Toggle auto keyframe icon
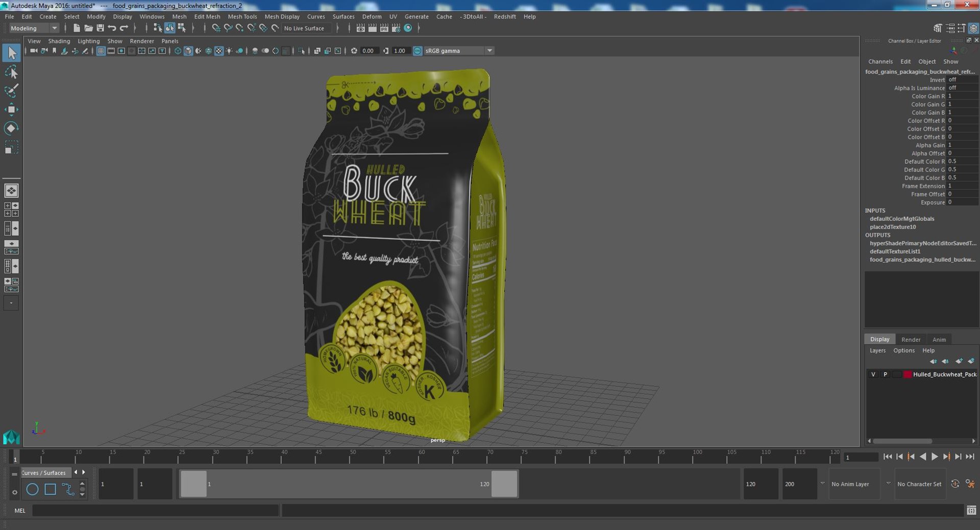 pyautogui.click(x=955, y=484)
